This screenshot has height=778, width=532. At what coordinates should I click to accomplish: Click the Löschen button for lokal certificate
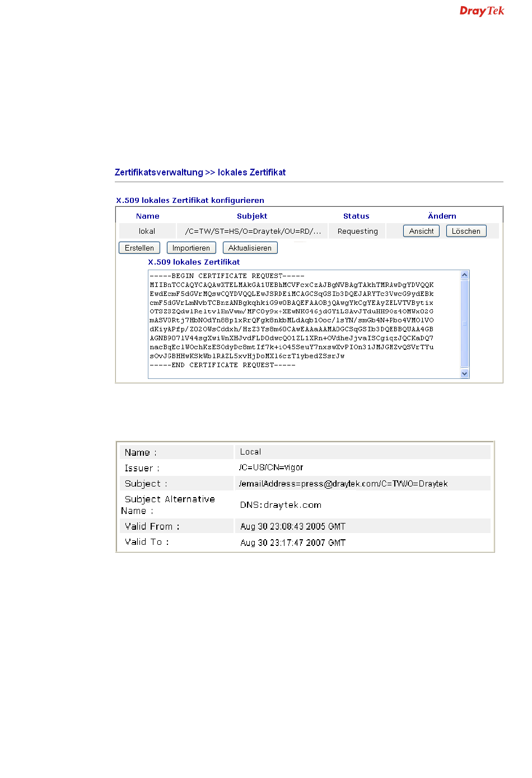tap(466, 231)
